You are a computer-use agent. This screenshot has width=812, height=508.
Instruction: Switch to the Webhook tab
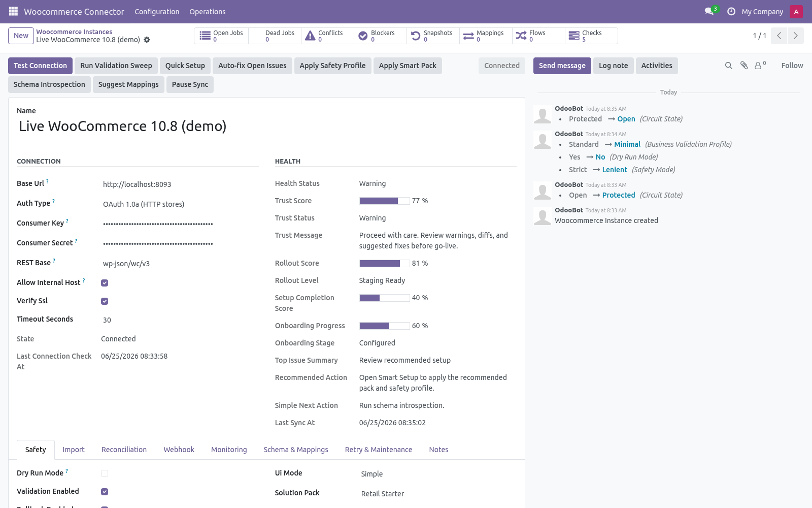[179, 450]
